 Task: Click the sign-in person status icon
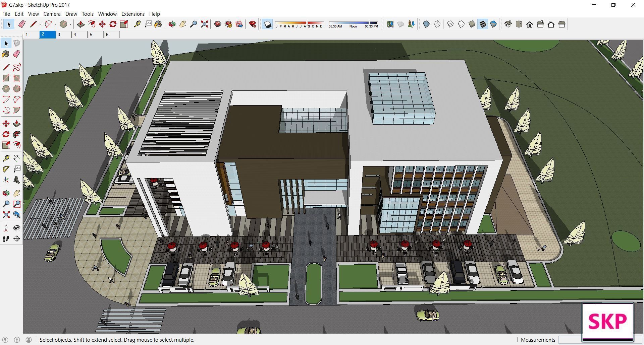29,340
